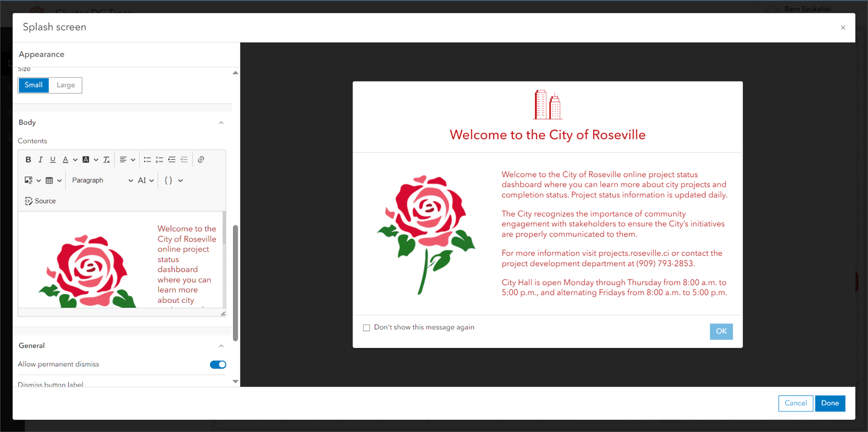Viewport: 868px width, 432px height.
Task: Collapse the General section
Action: pyautogui.click(x=221, y=346)
